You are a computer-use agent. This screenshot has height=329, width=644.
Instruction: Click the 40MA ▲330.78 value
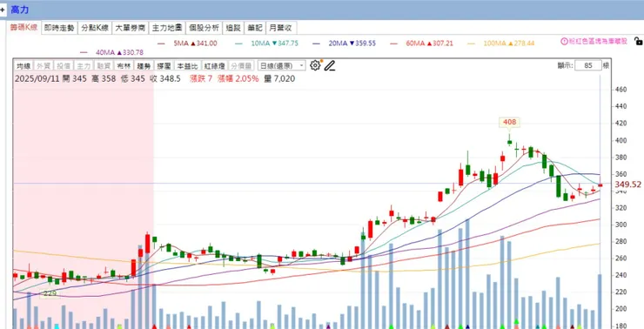pos(119,52)
